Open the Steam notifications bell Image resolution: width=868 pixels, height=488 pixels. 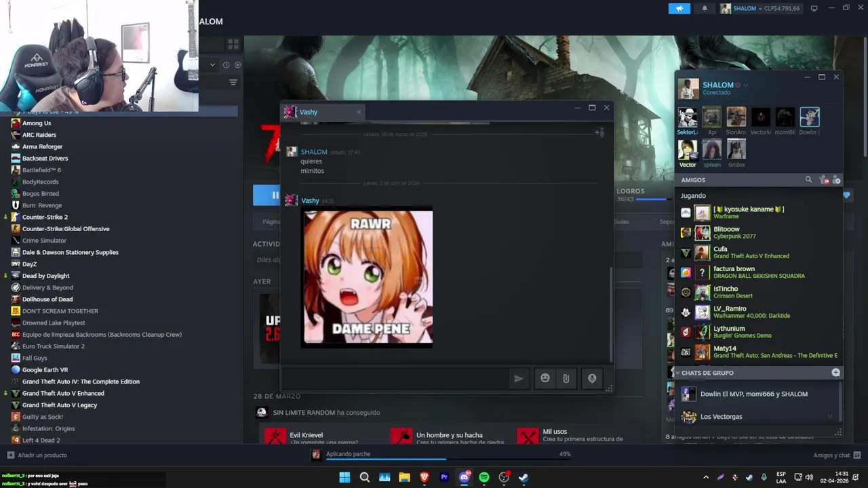coord(704,8)
